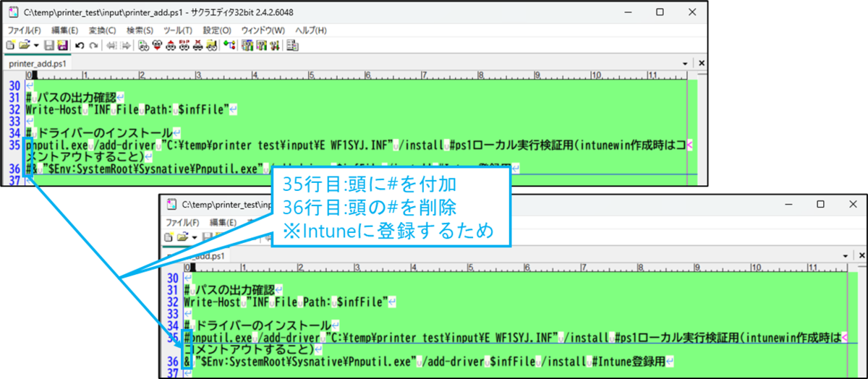Click Find Previous up-arrow face icon

171,46
